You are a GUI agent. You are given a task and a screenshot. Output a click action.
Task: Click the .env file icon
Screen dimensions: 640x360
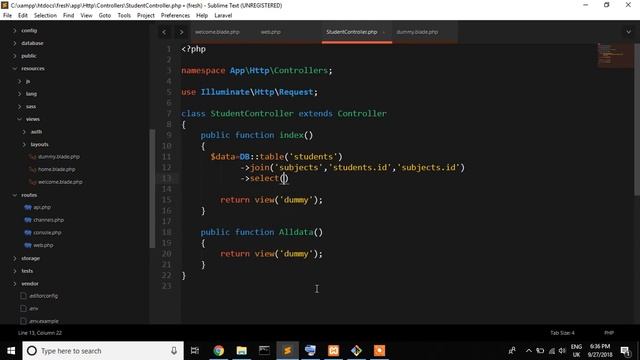click(23, 309)
